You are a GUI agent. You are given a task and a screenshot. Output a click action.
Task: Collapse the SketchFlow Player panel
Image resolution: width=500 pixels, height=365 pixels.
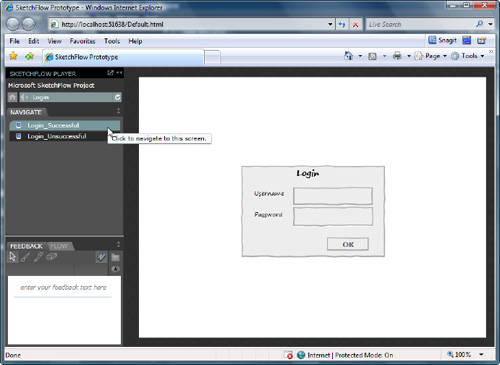coord(119,73)
